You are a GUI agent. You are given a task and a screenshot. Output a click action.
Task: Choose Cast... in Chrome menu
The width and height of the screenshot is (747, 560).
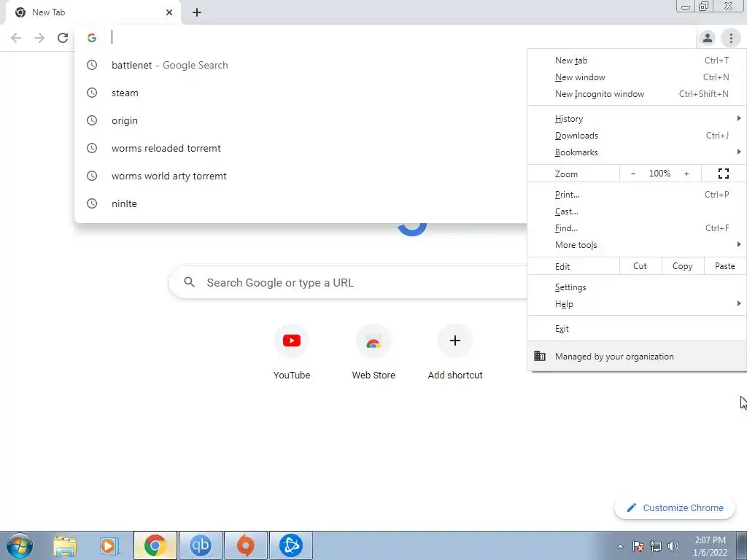tap(636, 211)
